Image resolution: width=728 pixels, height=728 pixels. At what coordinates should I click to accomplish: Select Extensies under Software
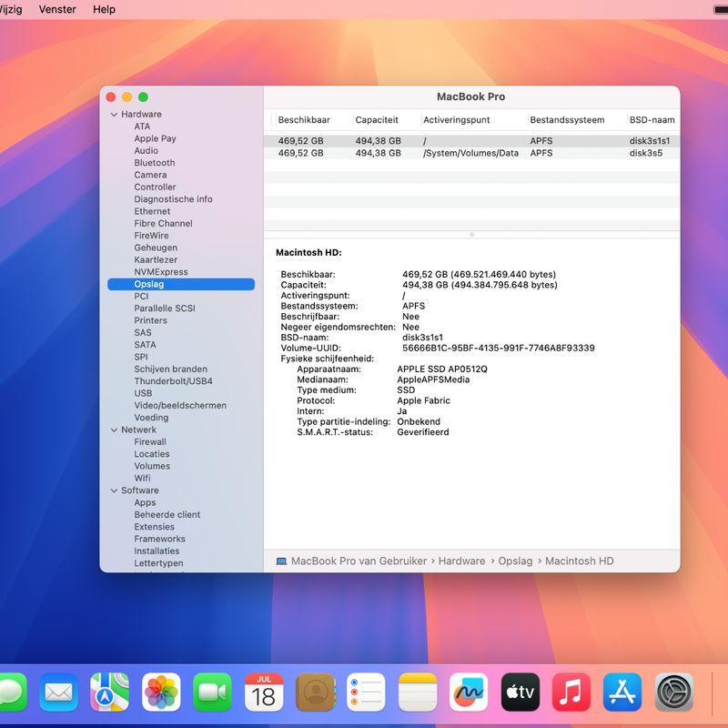click(x=154, y=527)
